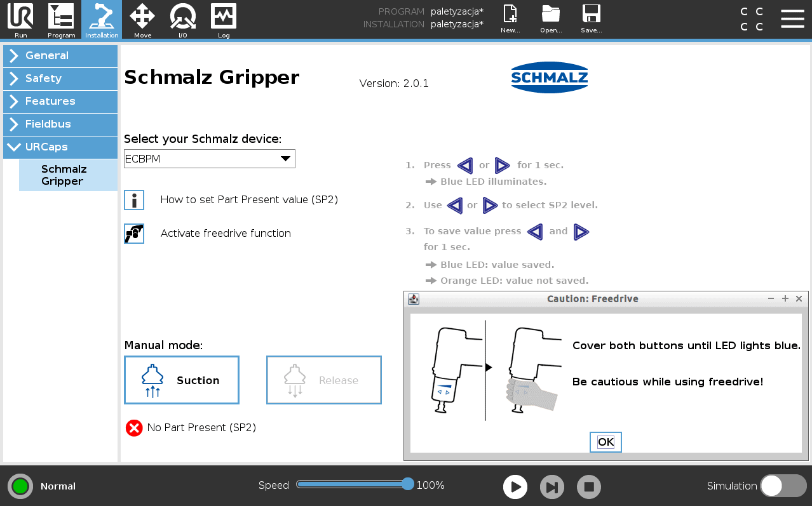The height and width of the screenshot is (506, 812).
Task: Click the info icon for Part Present value
Action: click(134, 199)
